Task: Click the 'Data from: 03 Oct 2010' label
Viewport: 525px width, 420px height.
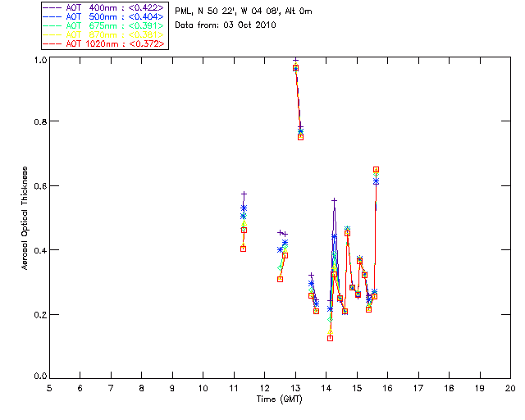Action: pos(226,25)
